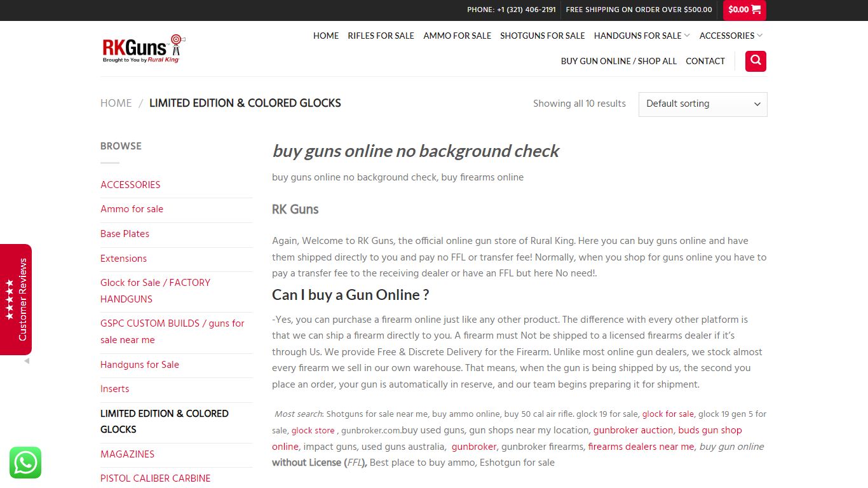The width and height of the screenshot is (868, 488).
Task: Open GSPC CUSTOM BUILDS category
Action: [x=172, y=332]
